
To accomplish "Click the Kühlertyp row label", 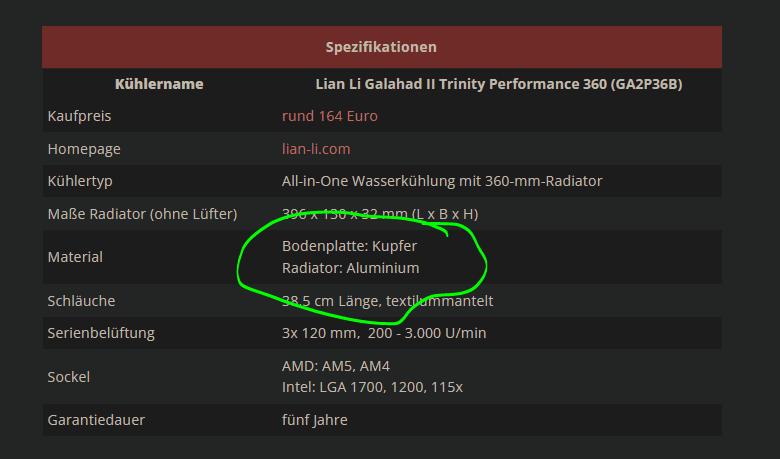I will coord(80,181).
